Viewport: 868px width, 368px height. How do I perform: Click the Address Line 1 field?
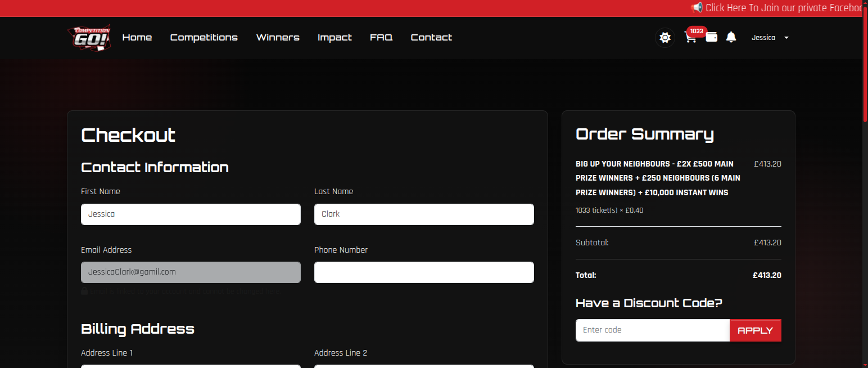(191, 366)
